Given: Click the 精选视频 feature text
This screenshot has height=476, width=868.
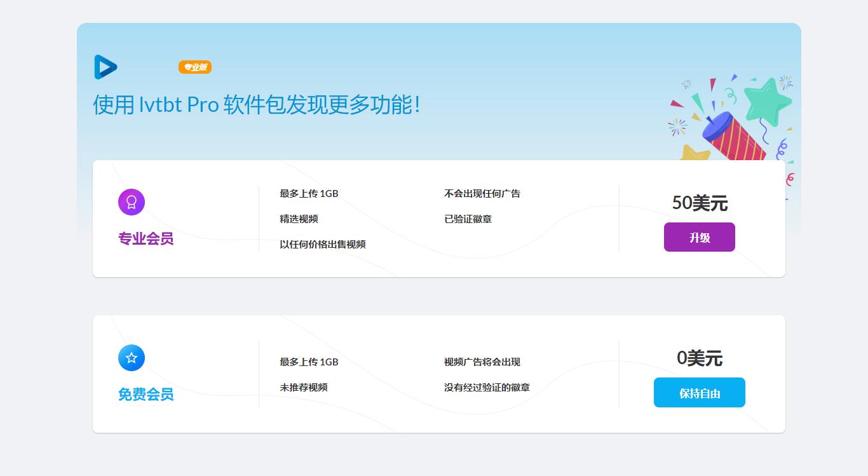Looking at the screenshot, I should 299,219.
